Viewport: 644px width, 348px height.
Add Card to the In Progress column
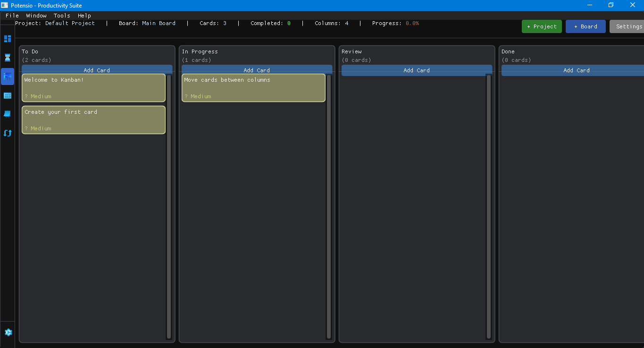click(257, 70)
